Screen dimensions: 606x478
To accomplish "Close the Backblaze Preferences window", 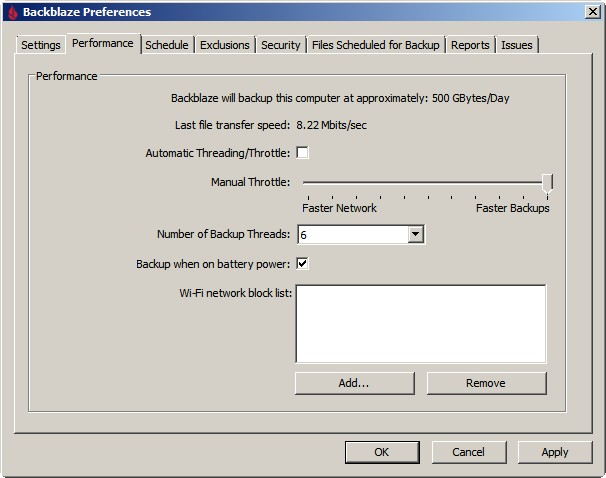I will click(592, 12).
